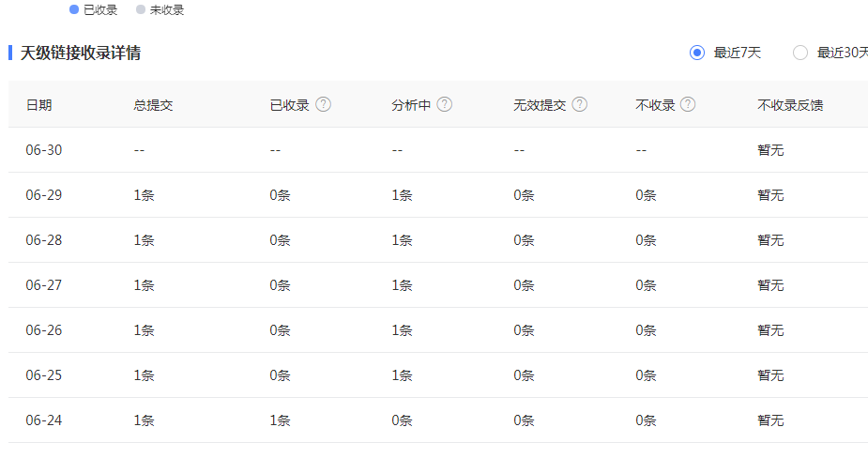
Task: Select the 最近7天 radio button
Action: click(x=697, y=53)
